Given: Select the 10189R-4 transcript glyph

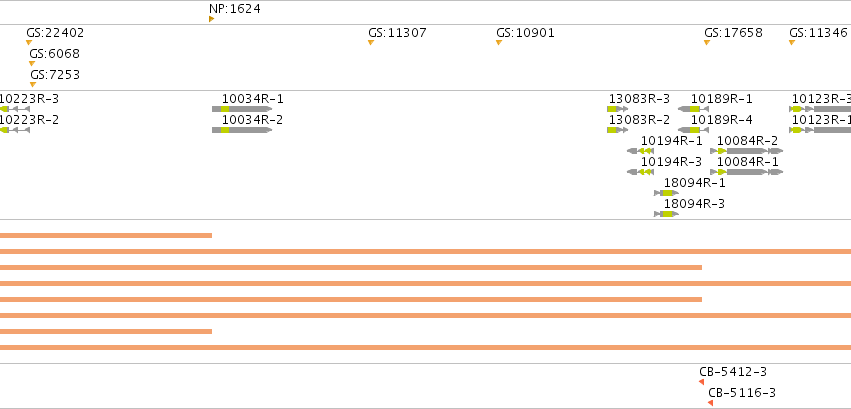Looking at the screenshot, I should coord(694,130).
